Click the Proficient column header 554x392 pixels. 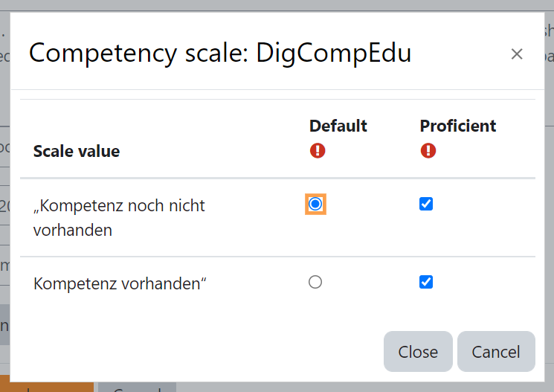click(x=458, y=126)
